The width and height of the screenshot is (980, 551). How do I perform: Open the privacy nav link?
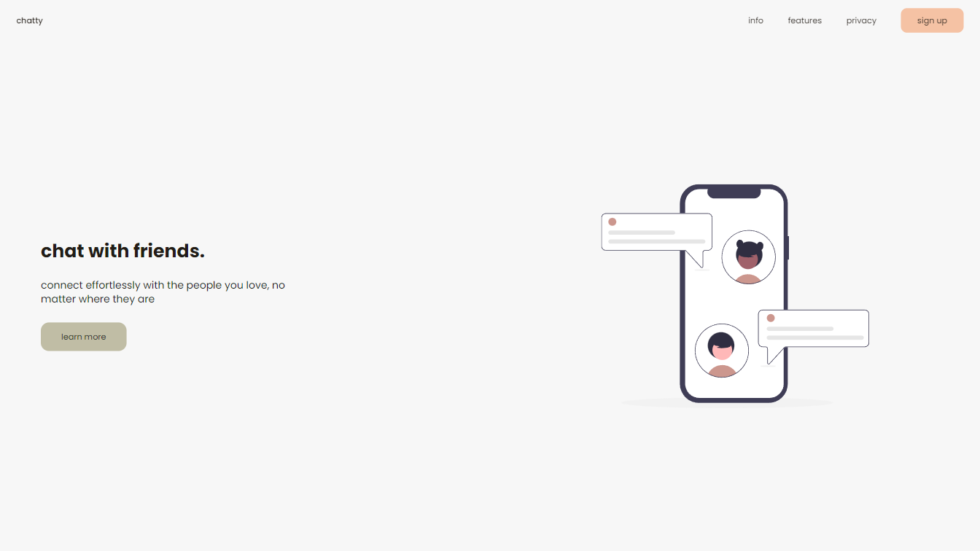[861, 20]
